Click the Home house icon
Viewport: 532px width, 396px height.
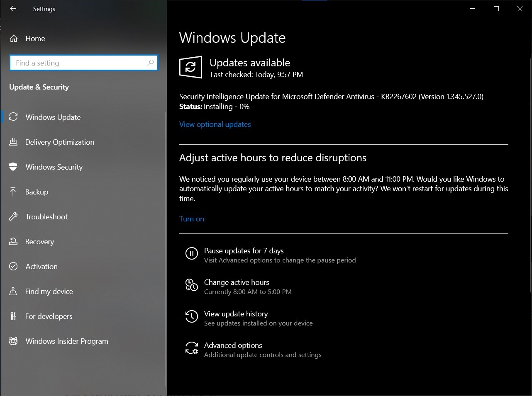pos(14,39)
